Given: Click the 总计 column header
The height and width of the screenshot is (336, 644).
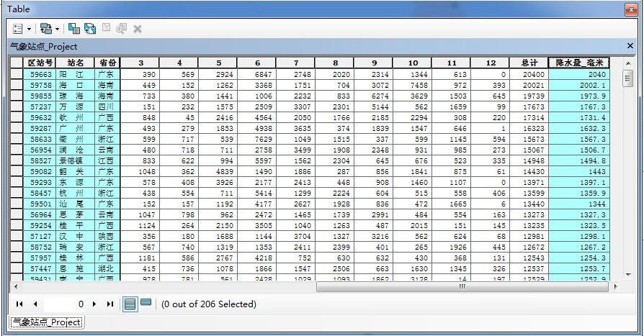Looking at the screenshot, I should (x=529, y=63).
